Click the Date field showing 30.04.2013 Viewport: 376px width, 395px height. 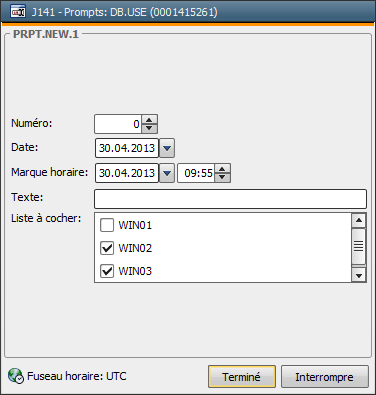pos(127,148)
